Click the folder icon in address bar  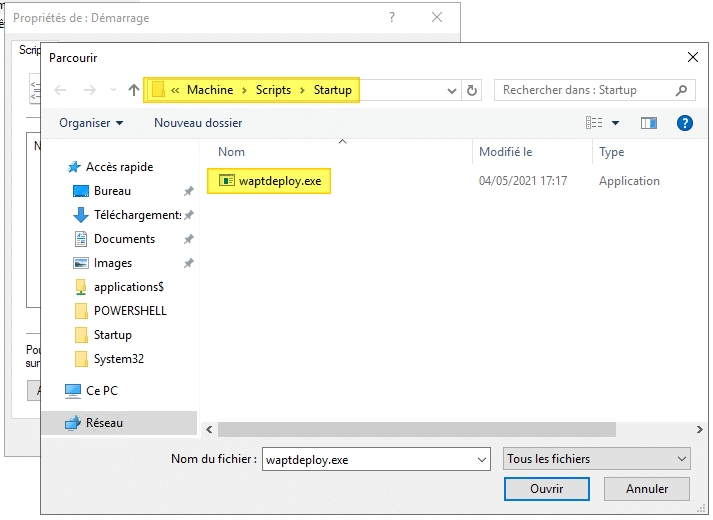(x=158, y=90)
